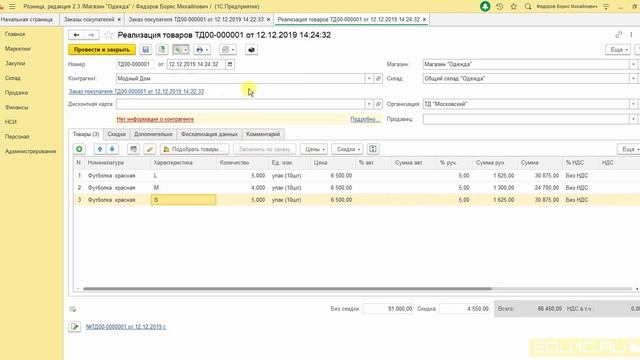Click the expand table icon after Скидки
Screen dimensions: 640x360
pyautogui.click(x=373, y=149)
